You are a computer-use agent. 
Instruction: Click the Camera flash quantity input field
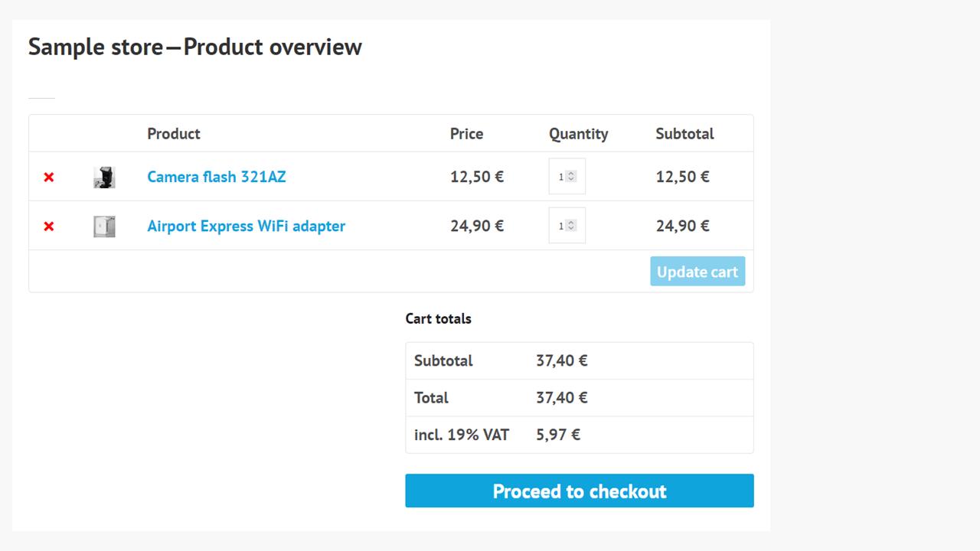click(x=562, y=176)
